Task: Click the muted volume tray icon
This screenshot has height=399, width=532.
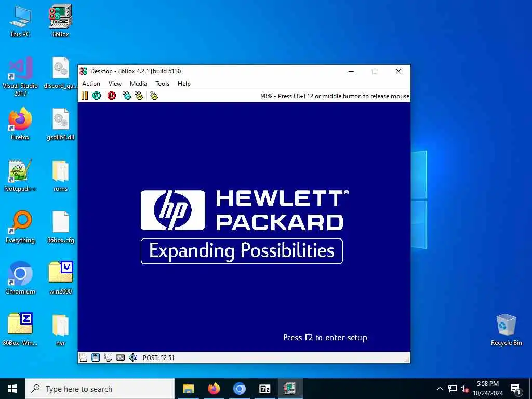Action: point(464,389)
